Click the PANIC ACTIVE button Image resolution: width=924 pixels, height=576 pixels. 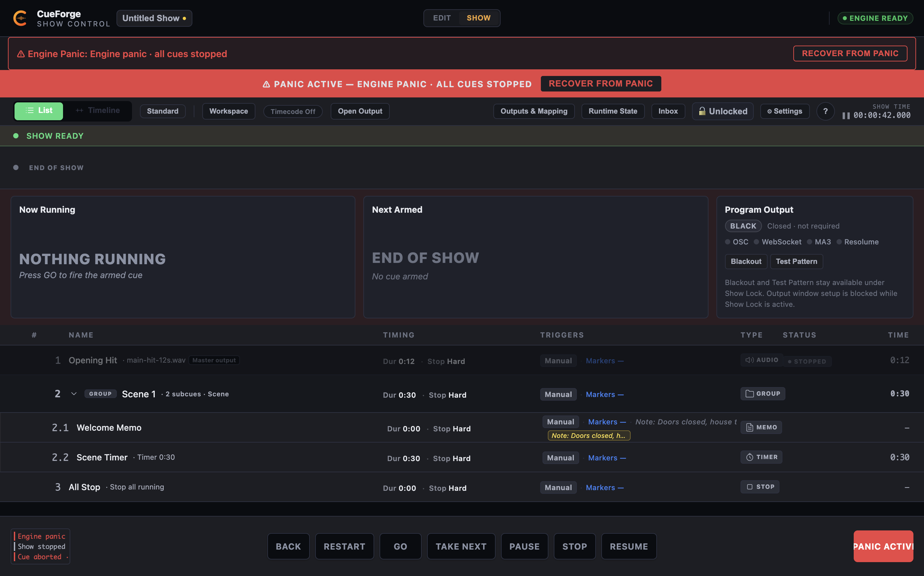(883, 546)
